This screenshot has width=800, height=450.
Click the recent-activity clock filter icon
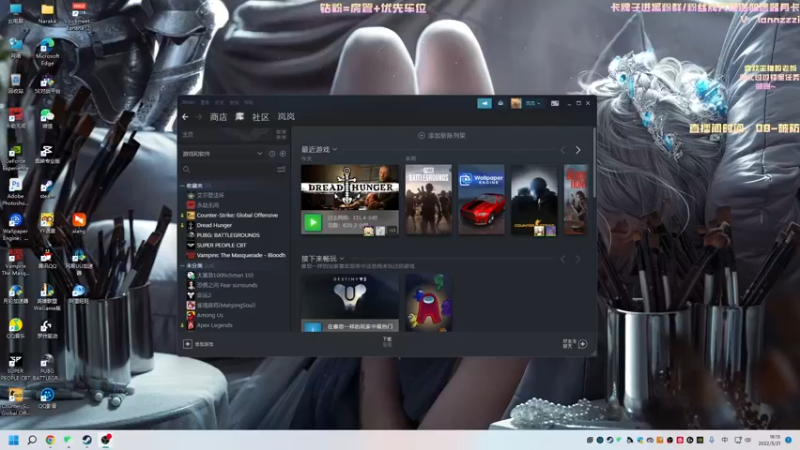coord(272,154)
